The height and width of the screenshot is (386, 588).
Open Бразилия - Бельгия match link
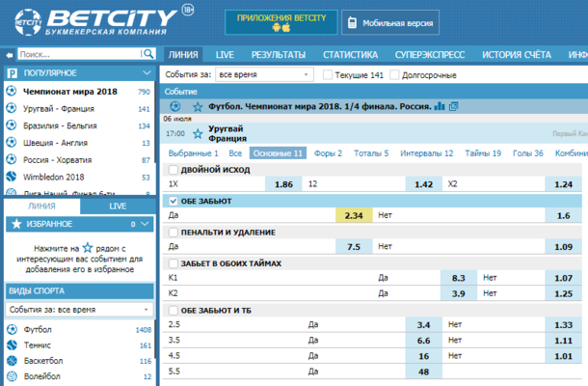click(x=59, y=125)
